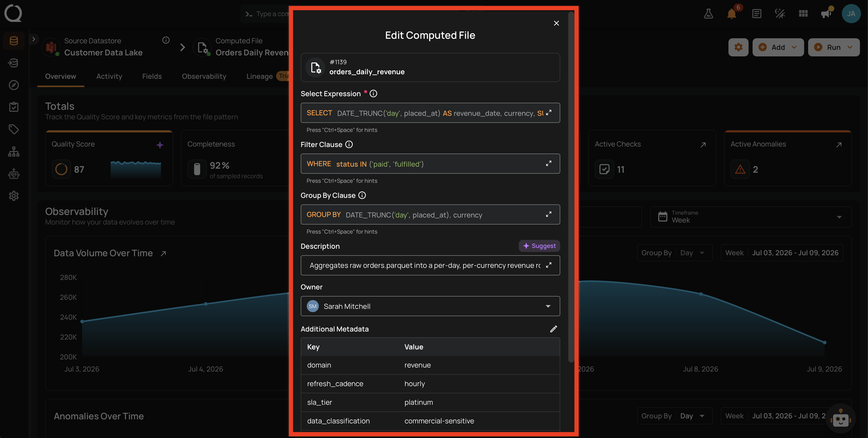This screenshot has height=438, width=868.
Task: Click the Source Datastore info icon
Action: pos(166,40)
